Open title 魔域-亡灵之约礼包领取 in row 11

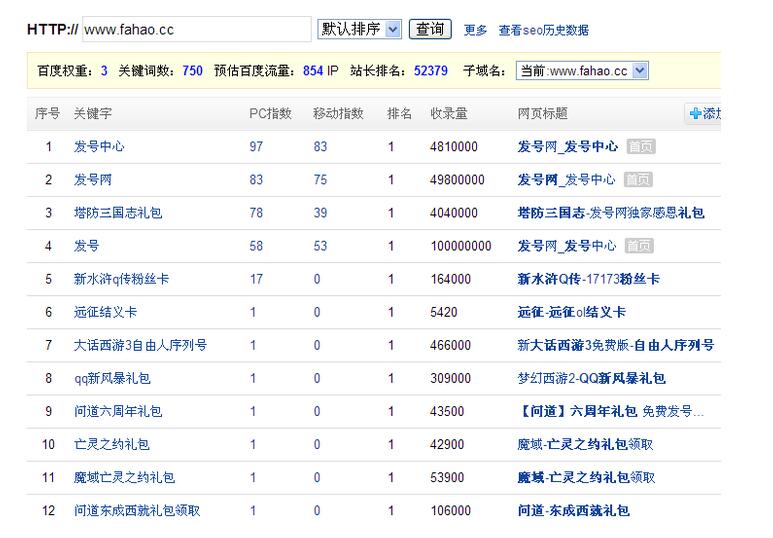(586, 477)
